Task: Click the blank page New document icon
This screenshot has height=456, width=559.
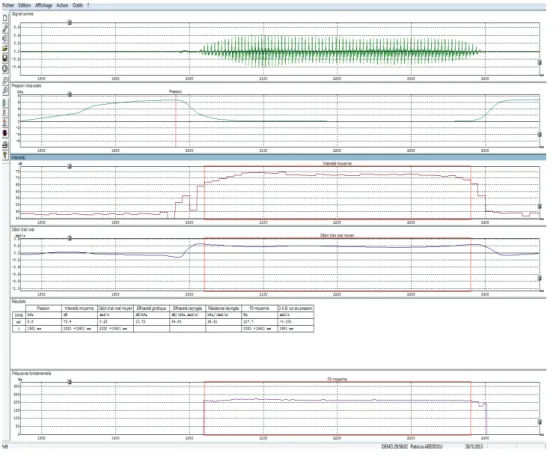Action: (x=5, y=18)
